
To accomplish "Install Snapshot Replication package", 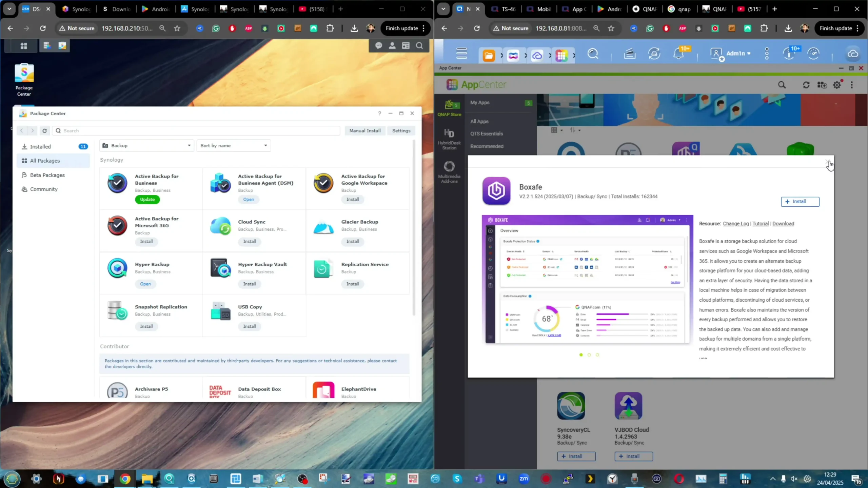I will pyautogui.click(x=146, y=326).
